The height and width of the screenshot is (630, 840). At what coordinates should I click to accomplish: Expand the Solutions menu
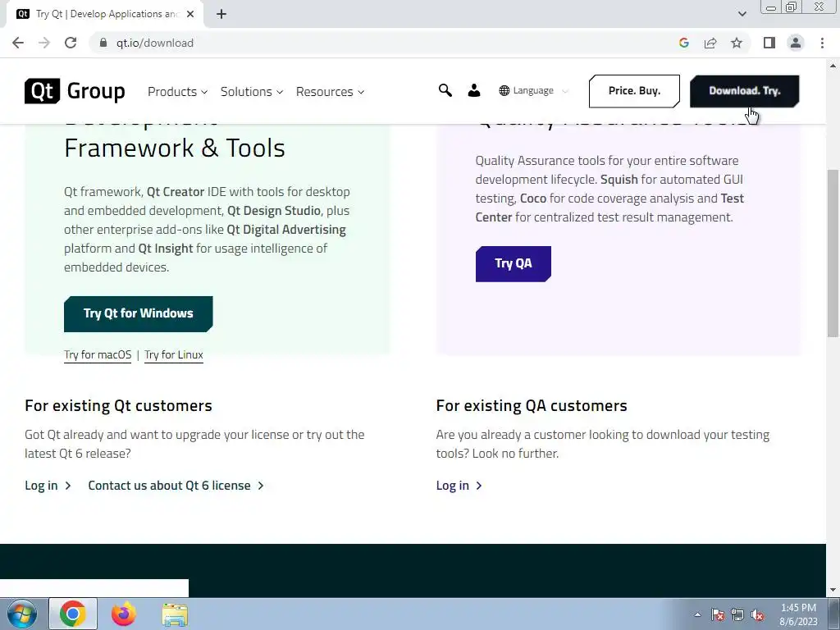pyautogui.click(x=251, y=92)
